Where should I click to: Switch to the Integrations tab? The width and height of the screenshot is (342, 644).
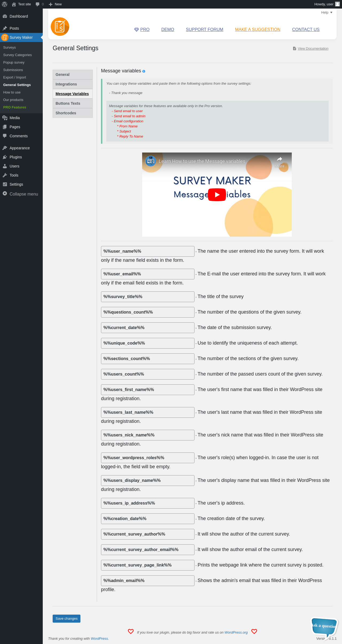pyautogui.click(x=73, y=84)
